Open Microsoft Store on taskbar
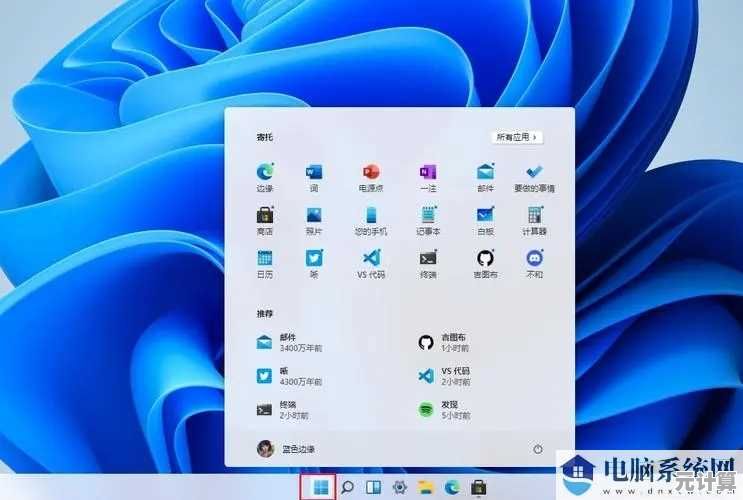 (479, 487)
